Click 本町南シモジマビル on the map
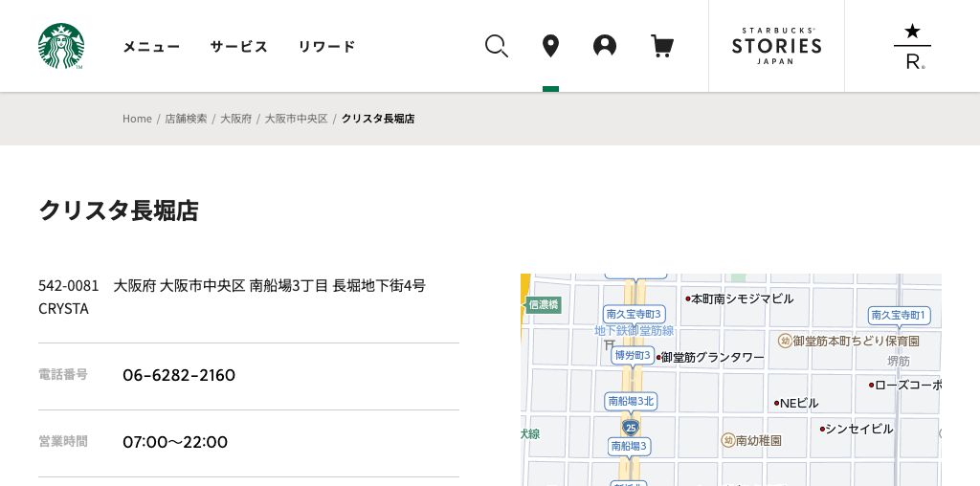The image size is (980, 486). pos(742,298)
